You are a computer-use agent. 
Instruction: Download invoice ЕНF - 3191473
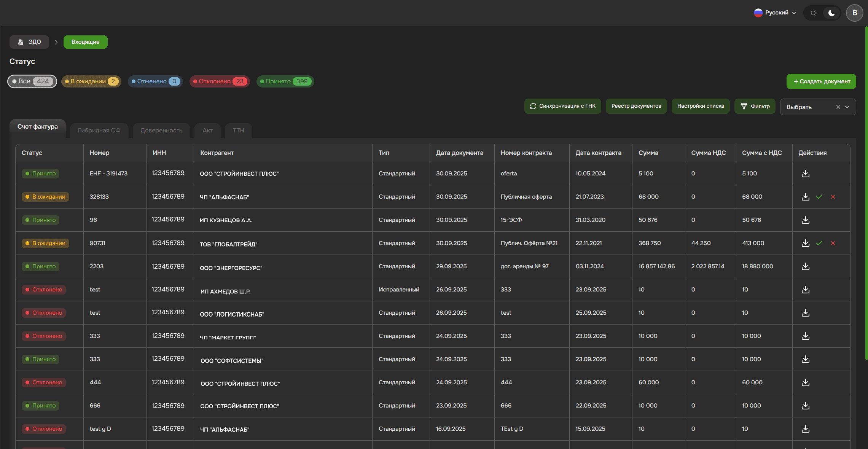point(805,174)
